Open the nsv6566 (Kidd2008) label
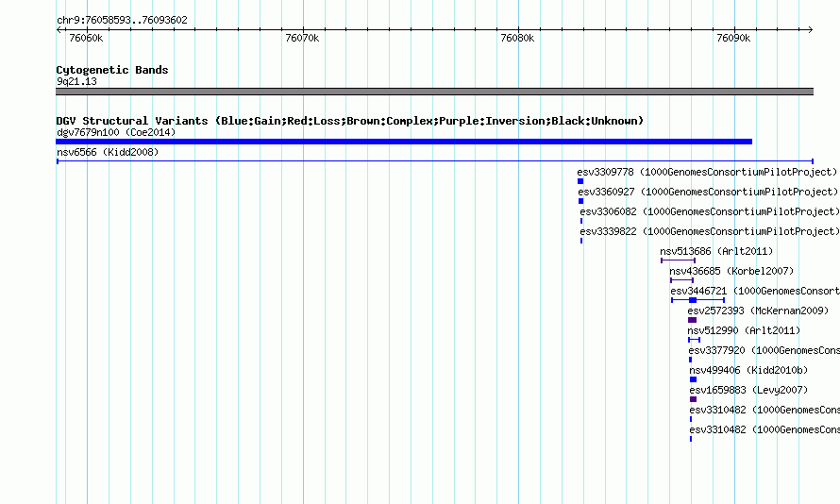 pyautogui.click(x=108, y=152)
